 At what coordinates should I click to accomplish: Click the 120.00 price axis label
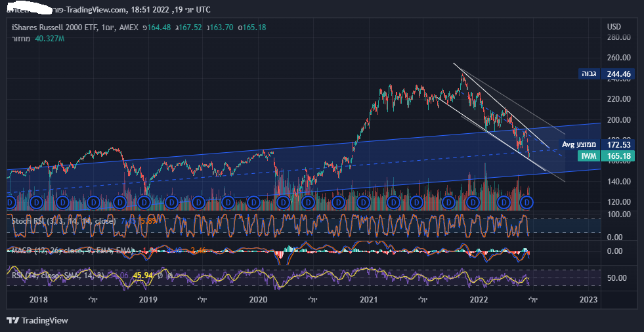pos(619,202)
